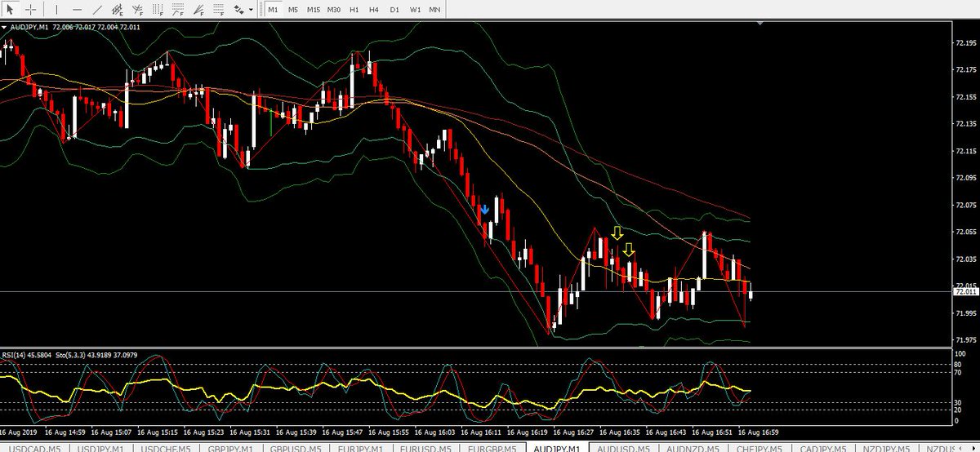The image size is (980, 452).
Task: Select the Fibonacci fan tool
Action: (198, 10)
